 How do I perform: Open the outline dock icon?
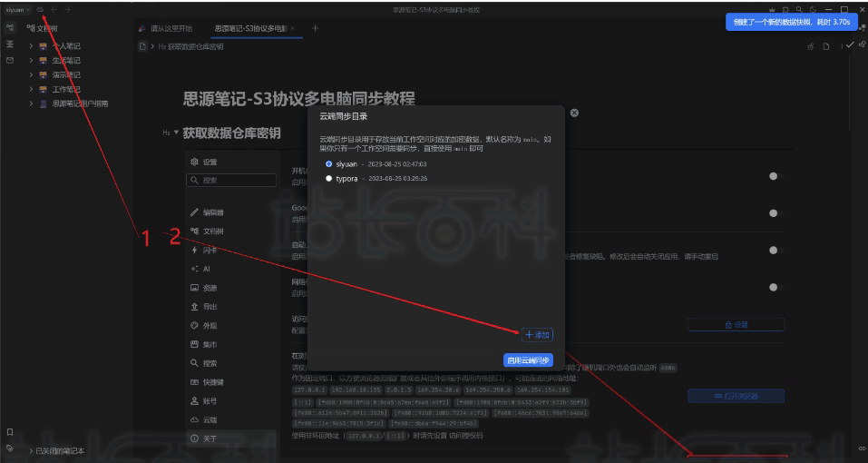click(x=10, y=44)
